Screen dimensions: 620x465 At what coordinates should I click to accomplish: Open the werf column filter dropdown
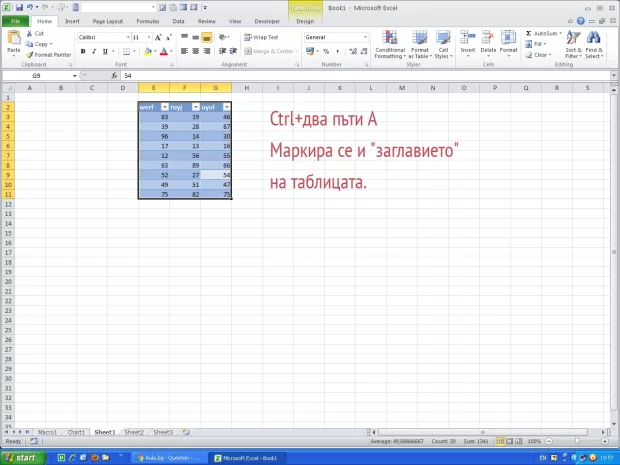tap(165, 107)
